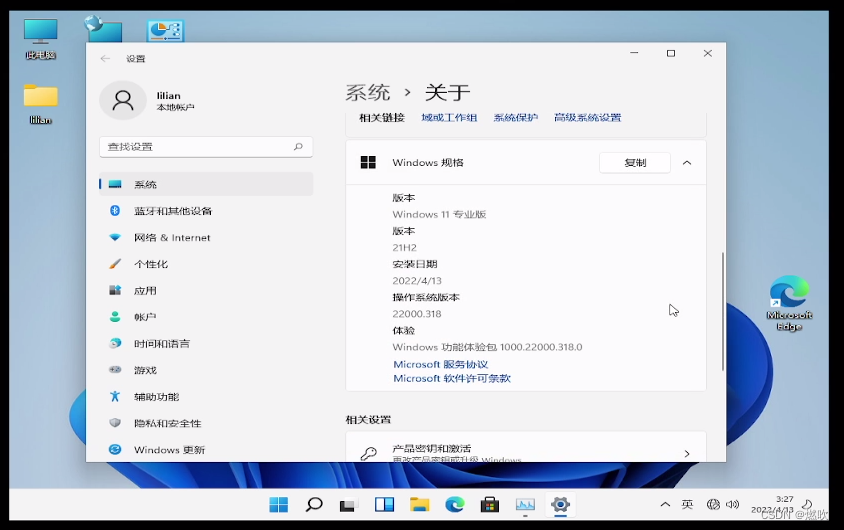Viewport: 844px width, 530px height.
Task: Open Windows 更新 settings
Action: (206, 449)
